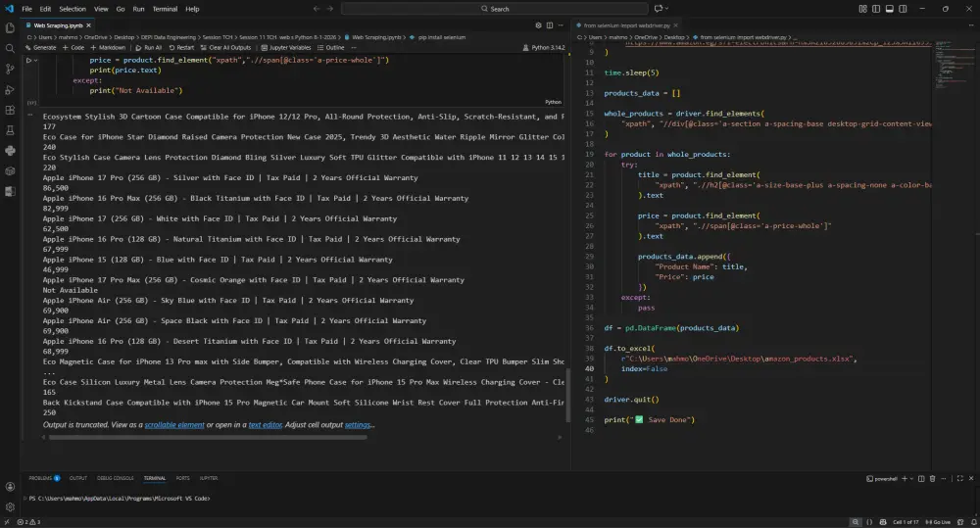Open the Extensions view
This screenshot has height=528, width=980.
[11, 110]
